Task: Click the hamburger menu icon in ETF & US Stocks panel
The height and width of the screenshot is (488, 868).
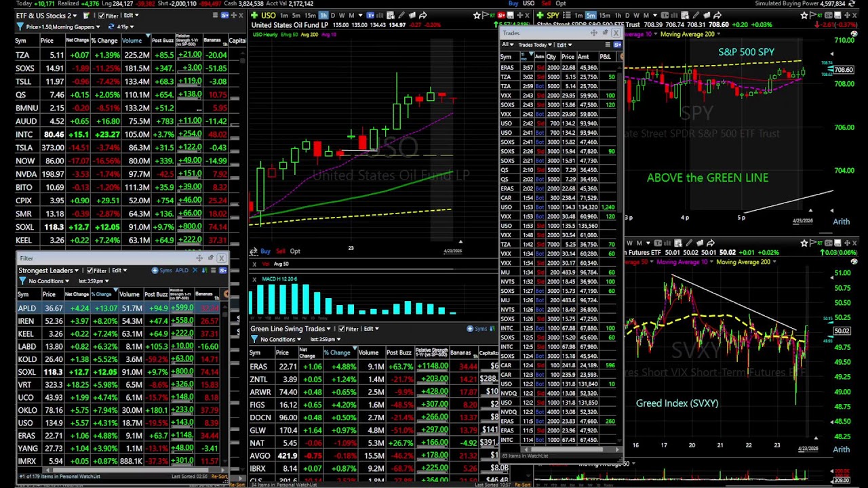Action: pyautogui.click(x=215, y=15)
